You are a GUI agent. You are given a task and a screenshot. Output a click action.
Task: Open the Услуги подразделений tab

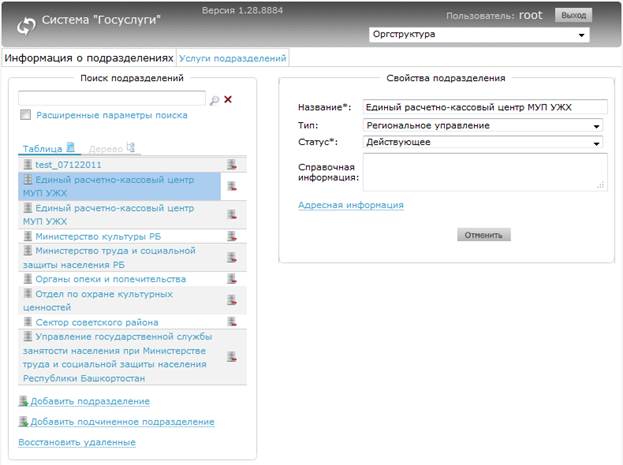[x=232, y=58]
